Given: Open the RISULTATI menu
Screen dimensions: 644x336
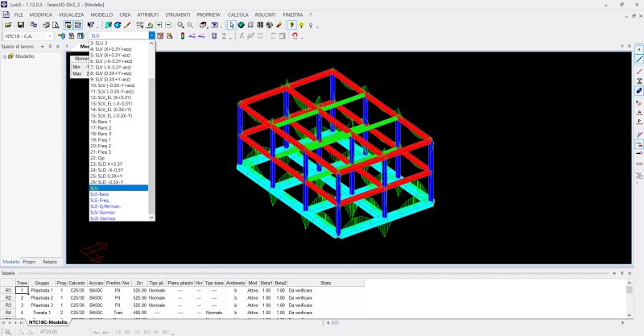Looking at the screenshot, I should pos(266,15).
